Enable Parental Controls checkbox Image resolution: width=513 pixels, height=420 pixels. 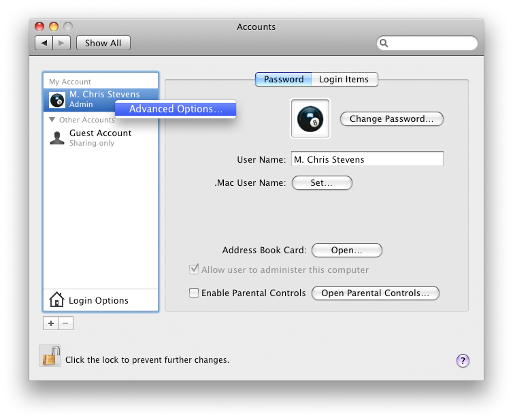(194, 293)
